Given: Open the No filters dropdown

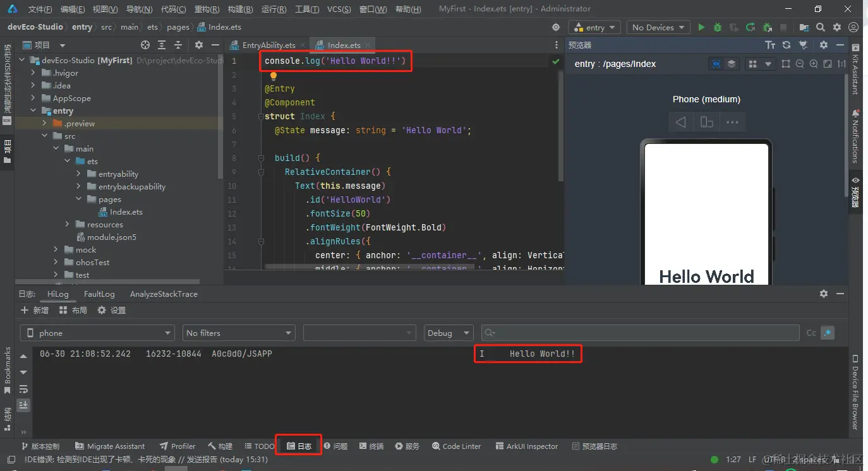Looking at the screenshot, I should click(239, 333).
